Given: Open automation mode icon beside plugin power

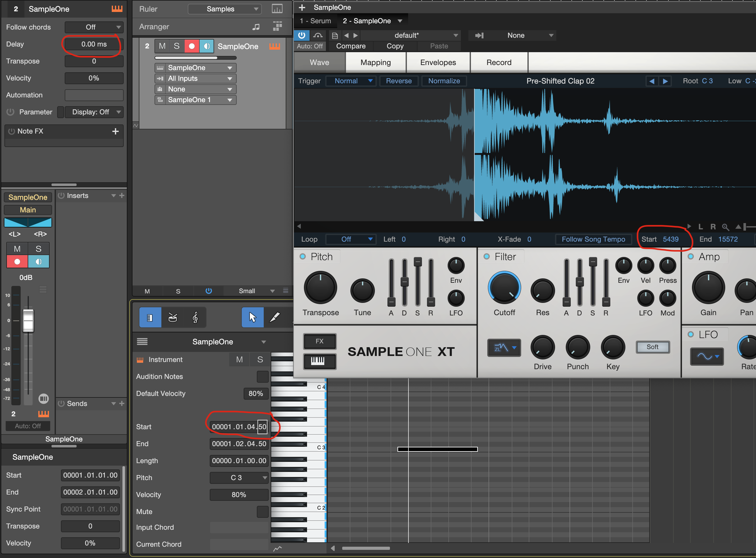Looking at the screenshot, I should [318, 36].
